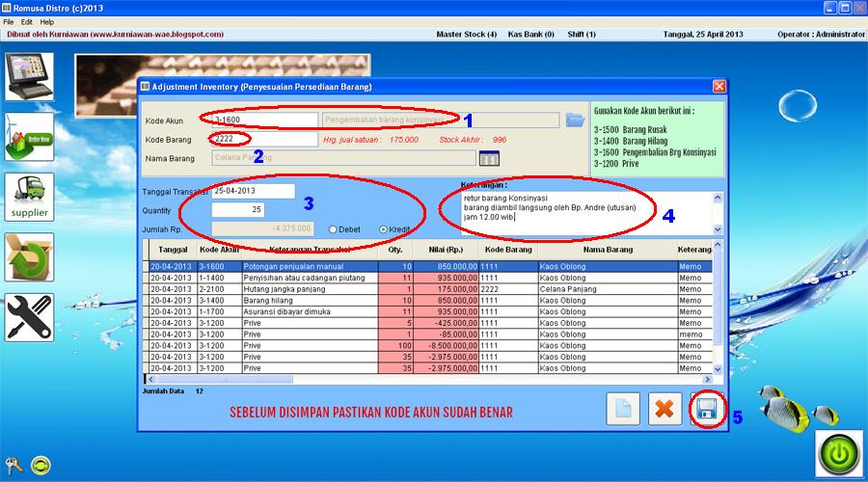Click the new blank document button
This screenshot has height=482, width=868.
(x=623, y=409)
